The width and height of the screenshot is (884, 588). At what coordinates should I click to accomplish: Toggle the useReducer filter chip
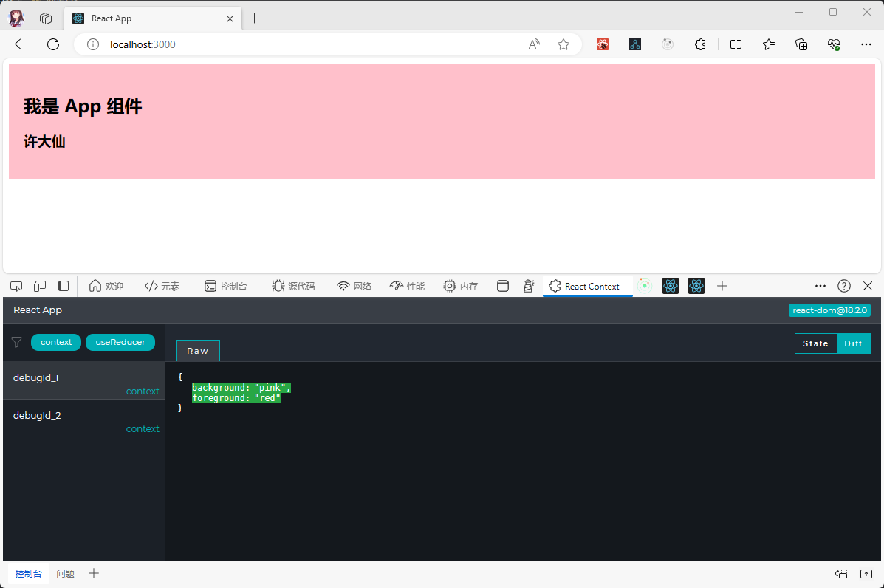point(120,342)
